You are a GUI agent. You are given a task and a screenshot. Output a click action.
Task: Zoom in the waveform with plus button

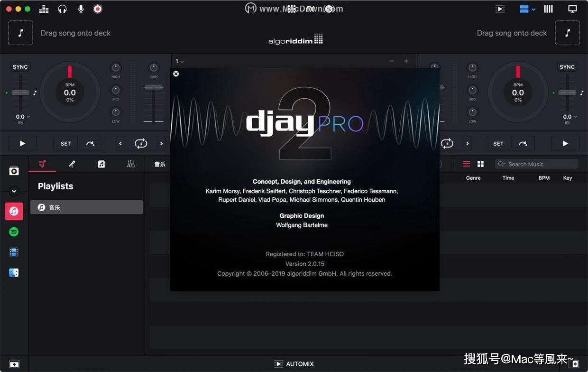click(x=406, y=61)
